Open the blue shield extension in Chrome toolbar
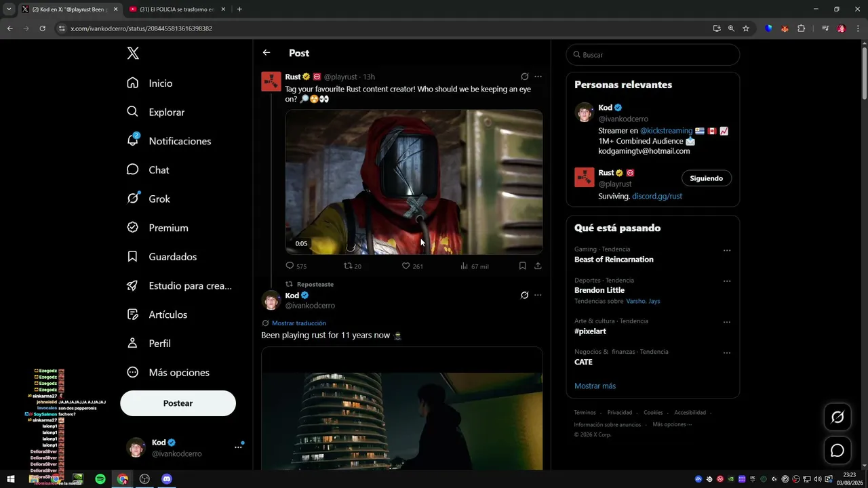Screen dimensions: 868x488 (768, 28)
